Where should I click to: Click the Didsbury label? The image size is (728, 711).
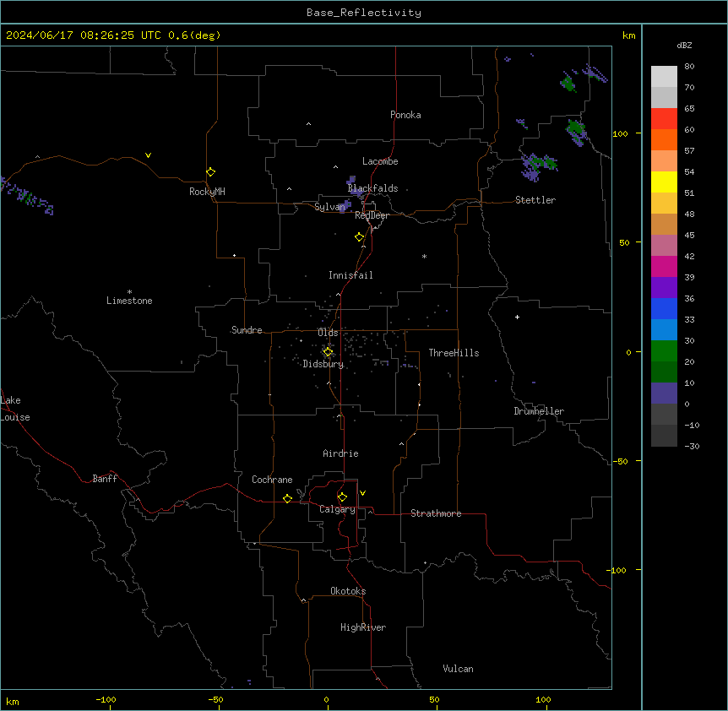coord(323,364)
